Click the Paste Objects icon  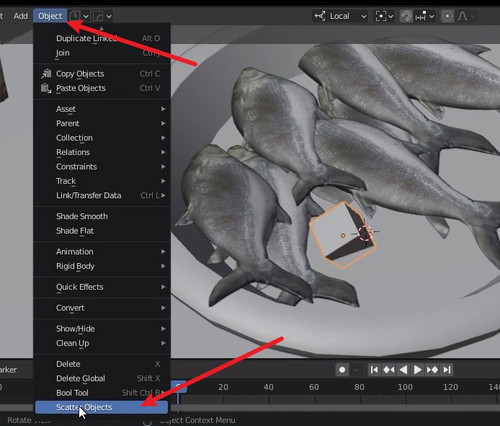(46, 88)
